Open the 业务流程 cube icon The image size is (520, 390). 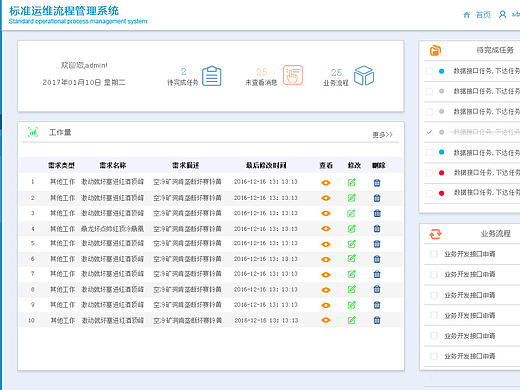[x=364, y=75]
